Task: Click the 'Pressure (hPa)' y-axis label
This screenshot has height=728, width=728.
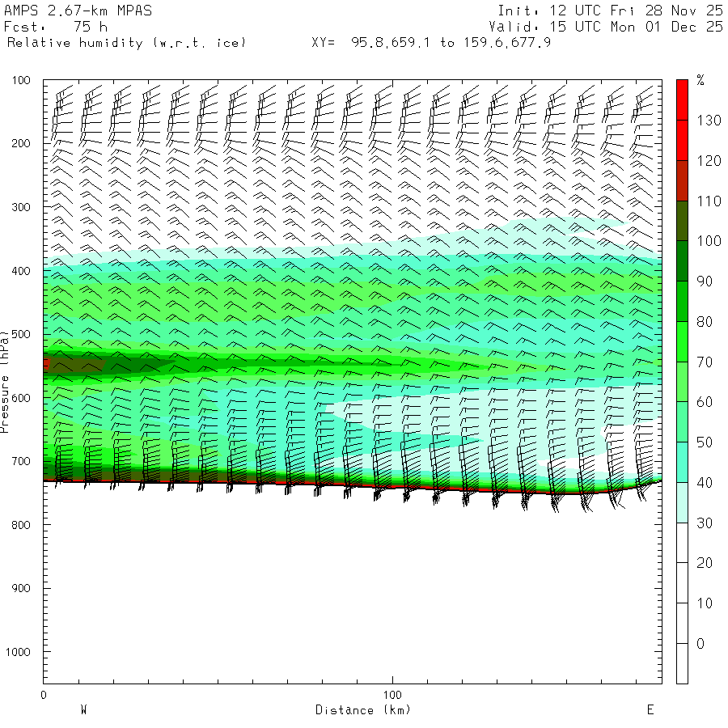Action: coord(5,382)
